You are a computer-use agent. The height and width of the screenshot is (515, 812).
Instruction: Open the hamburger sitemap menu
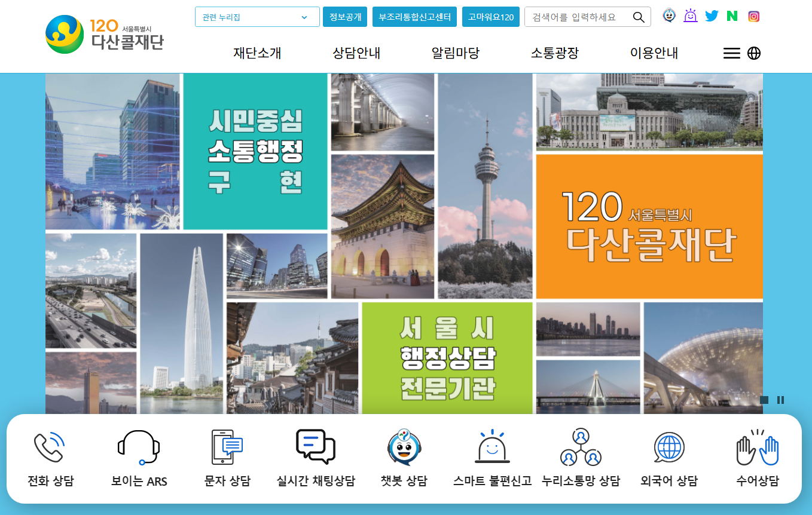pos(731,53)
